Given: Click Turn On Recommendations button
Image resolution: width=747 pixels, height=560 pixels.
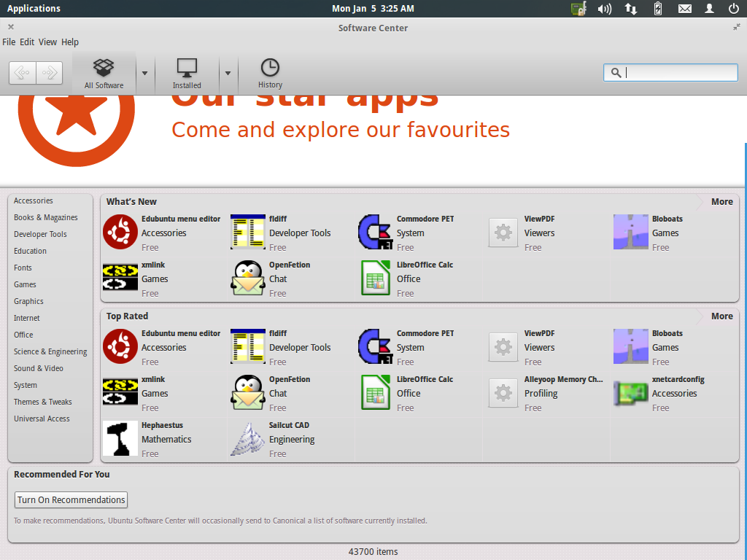Looking at the screenshot, I should coord(71,500).
